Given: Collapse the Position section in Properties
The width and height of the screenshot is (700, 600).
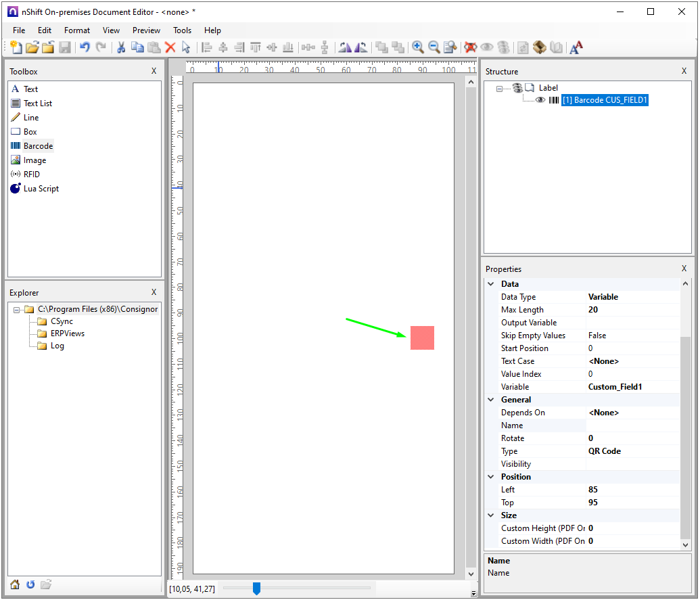Looking at the screenshot, I should (x=492, y=477).
